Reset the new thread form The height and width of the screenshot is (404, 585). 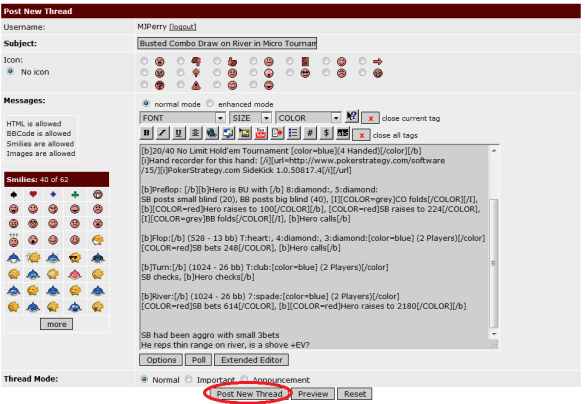[355, 394]
